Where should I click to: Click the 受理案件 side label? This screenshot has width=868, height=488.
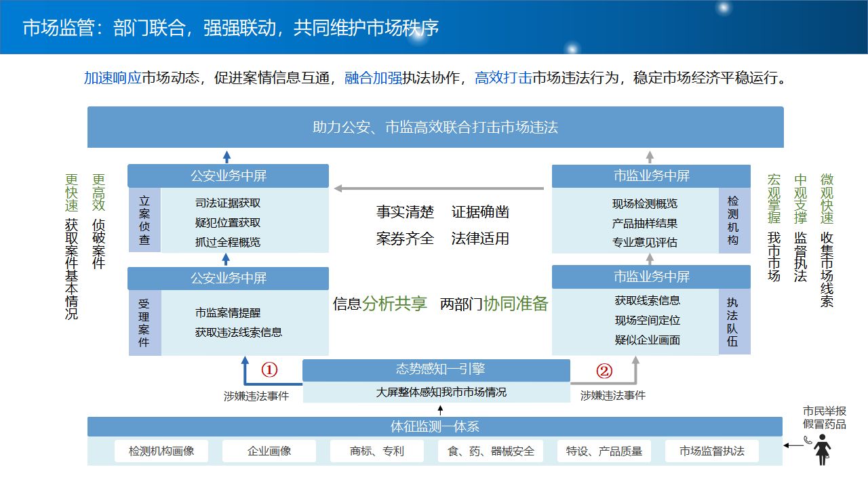(x=144, y=323)
